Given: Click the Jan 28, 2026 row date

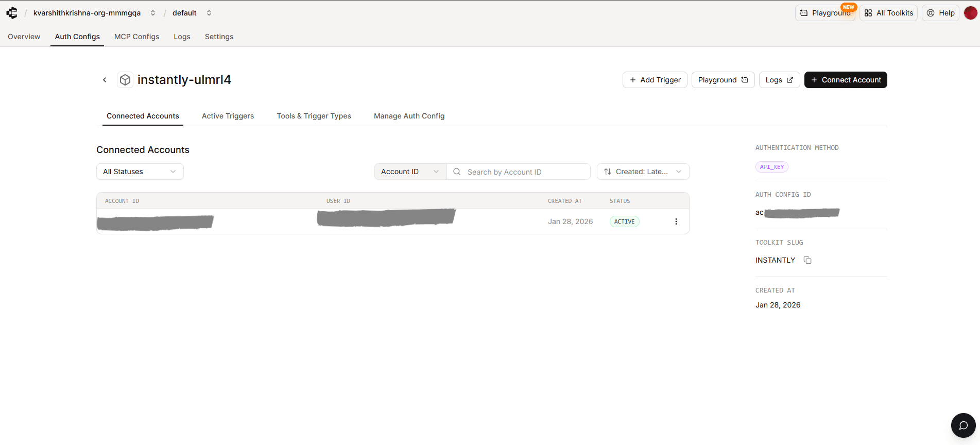Looking at the screenshot, I should (x=570, y=221).
